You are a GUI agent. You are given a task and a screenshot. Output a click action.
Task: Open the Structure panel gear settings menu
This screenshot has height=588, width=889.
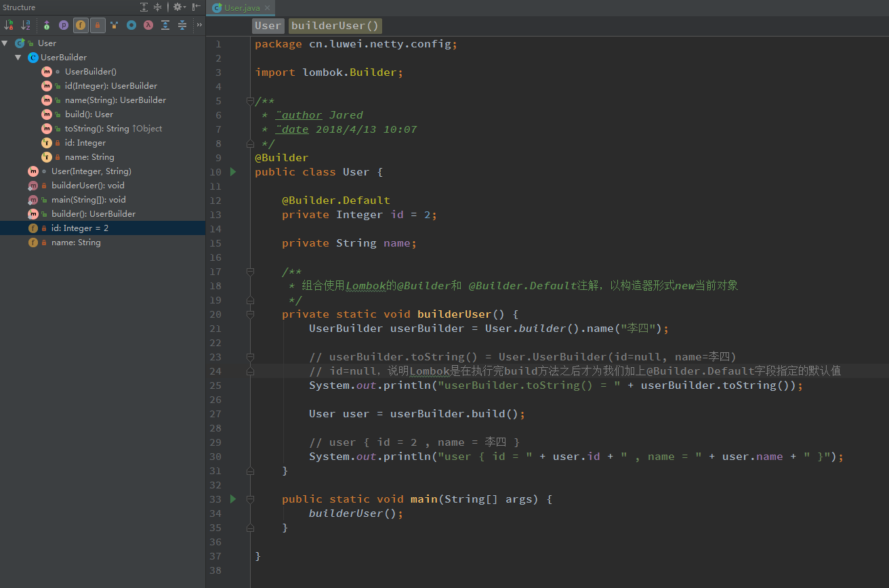178,7
